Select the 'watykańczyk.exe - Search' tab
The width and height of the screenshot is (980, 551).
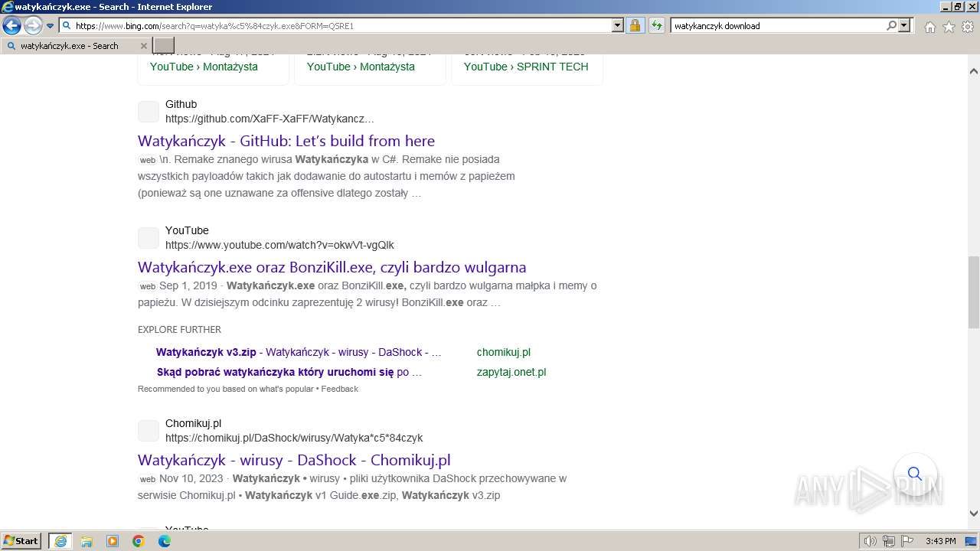[x=77, y=46]
